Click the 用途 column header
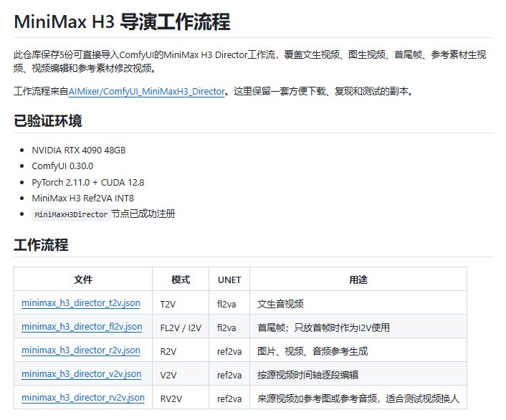Image resolution: width=506 pixels, height=420 pixels. pos(358,280)
